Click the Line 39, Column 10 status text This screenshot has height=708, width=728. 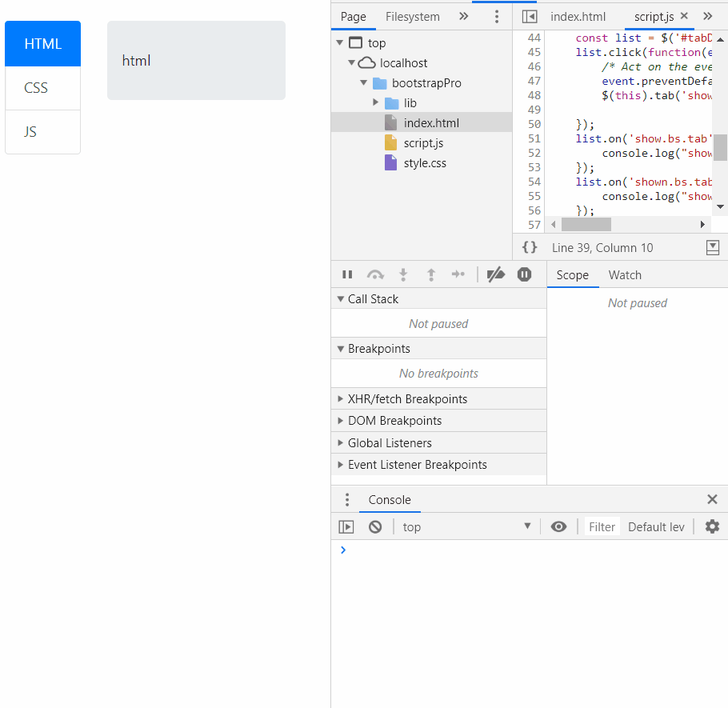[x=602, y=248]
